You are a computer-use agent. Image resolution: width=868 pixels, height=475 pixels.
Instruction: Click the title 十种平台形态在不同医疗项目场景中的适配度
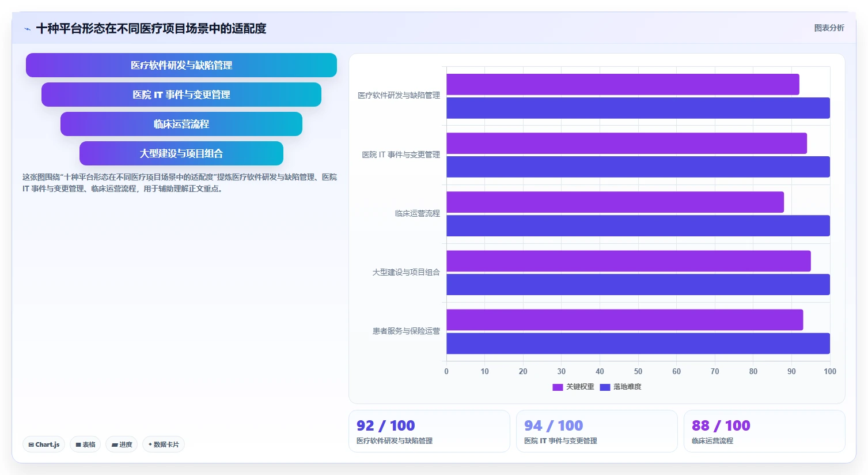click(151, 28)
